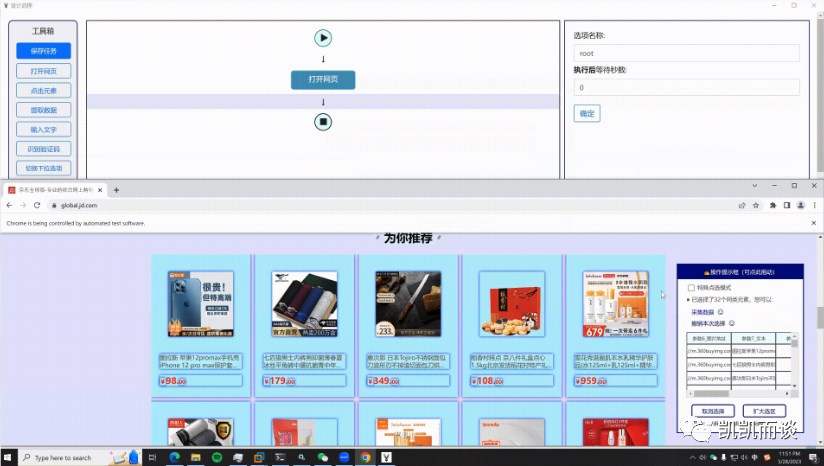
Task: Open the boxed men's underwear product image
Action: click(x=304, y=304)
